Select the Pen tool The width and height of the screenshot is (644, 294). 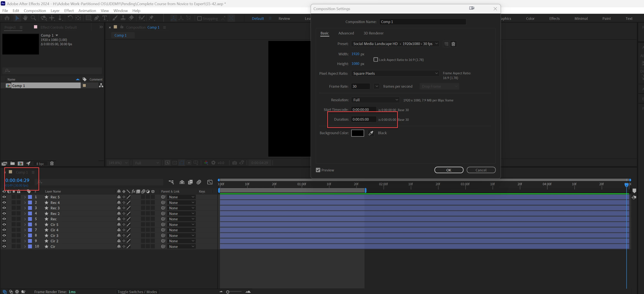(97, 18)
